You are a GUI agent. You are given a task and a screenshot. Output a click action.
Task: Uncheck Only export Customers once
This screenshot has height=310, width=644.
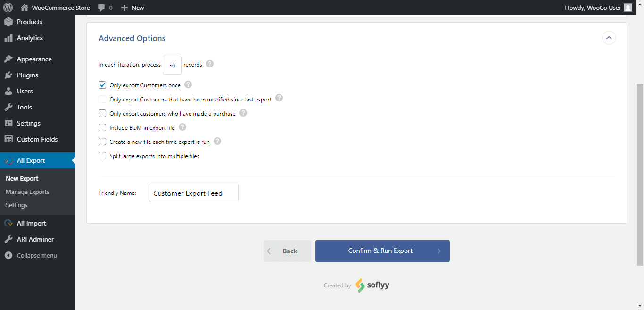pos(102,85)
